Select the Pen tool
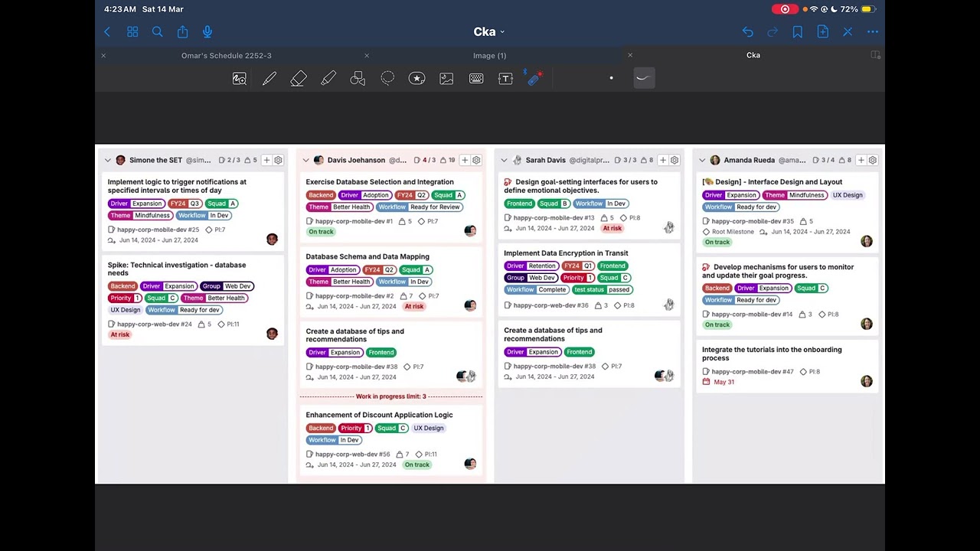Screen dimensions: 980x551 269,78
